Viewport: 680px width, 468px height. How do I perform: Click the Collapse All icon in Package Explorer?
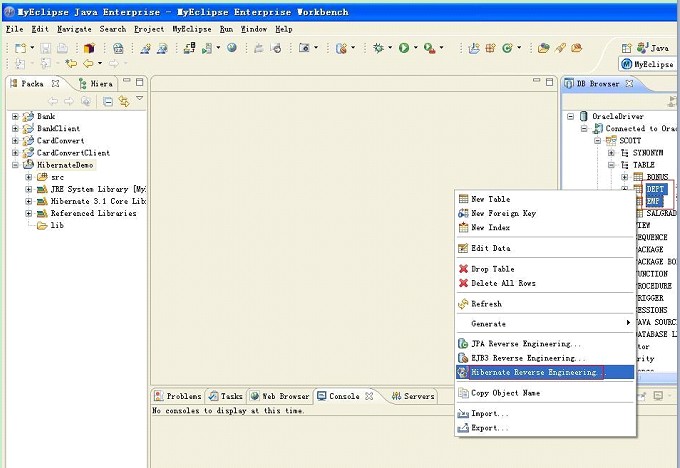pyautogui.click(x=108, y=101)
